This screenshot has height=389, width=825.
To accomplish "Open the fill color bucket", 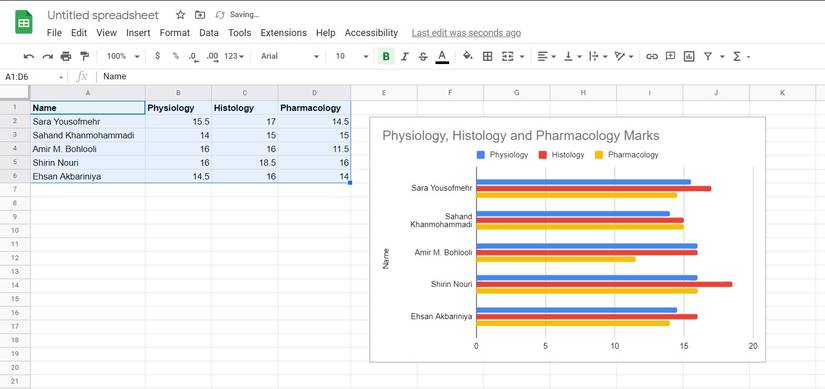I will [x=467, y=56].
